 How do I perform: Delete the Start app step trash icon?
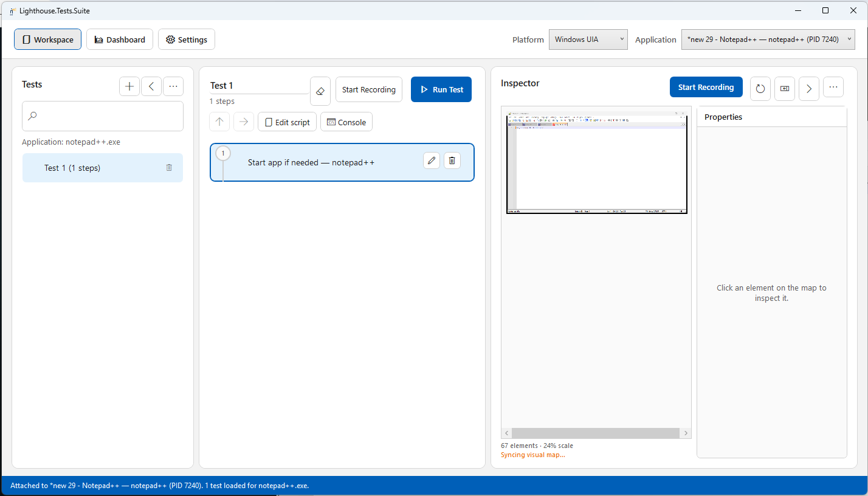[x=452, y=160]
